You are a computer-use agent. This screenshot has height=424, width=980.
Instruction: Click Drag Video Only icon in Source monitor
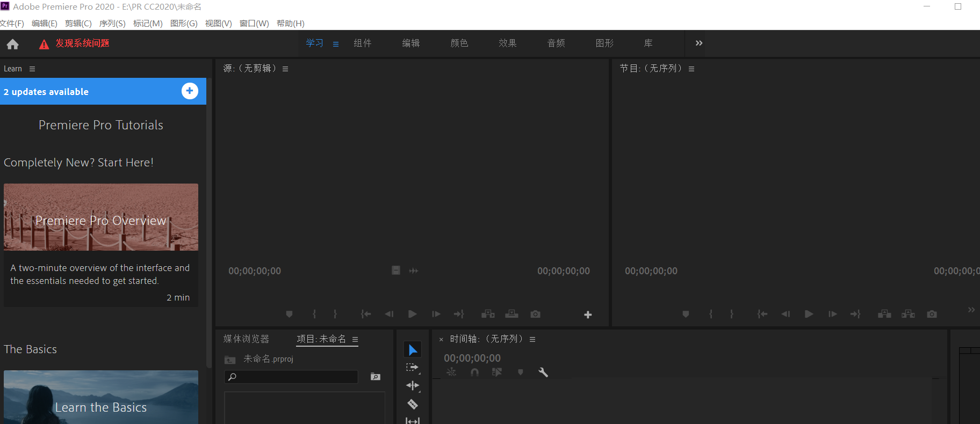pyautogui.click(x=396, y=271)
